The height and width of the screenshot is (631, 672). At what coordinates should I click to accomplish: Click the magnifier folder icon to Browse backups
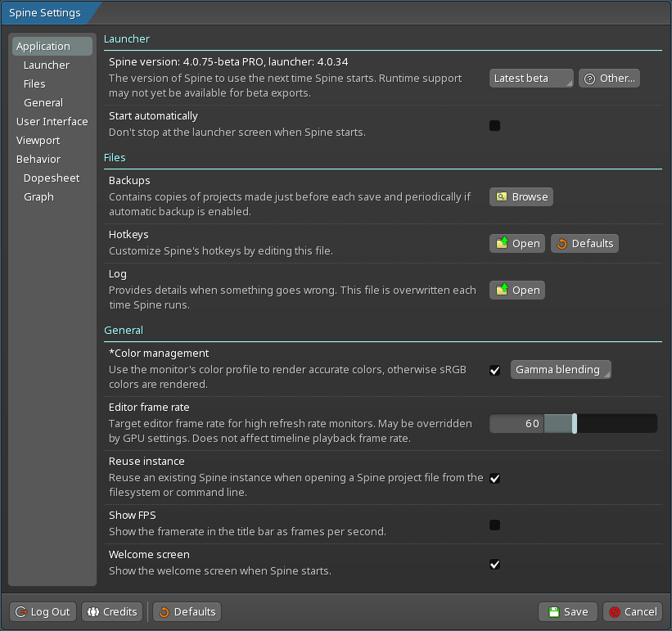coord(500,196)
